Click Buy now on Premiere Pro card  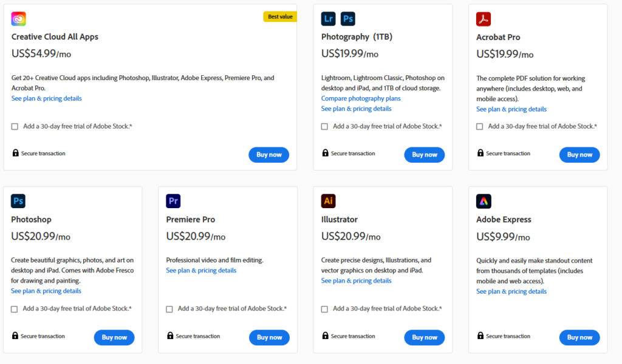(x=269, y=337)
